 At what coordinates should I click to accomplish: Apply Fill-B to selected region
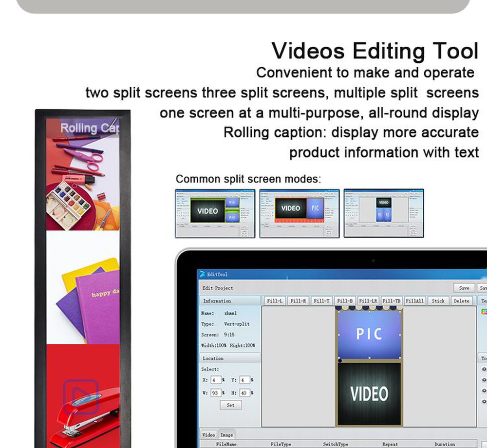point(345,301)
